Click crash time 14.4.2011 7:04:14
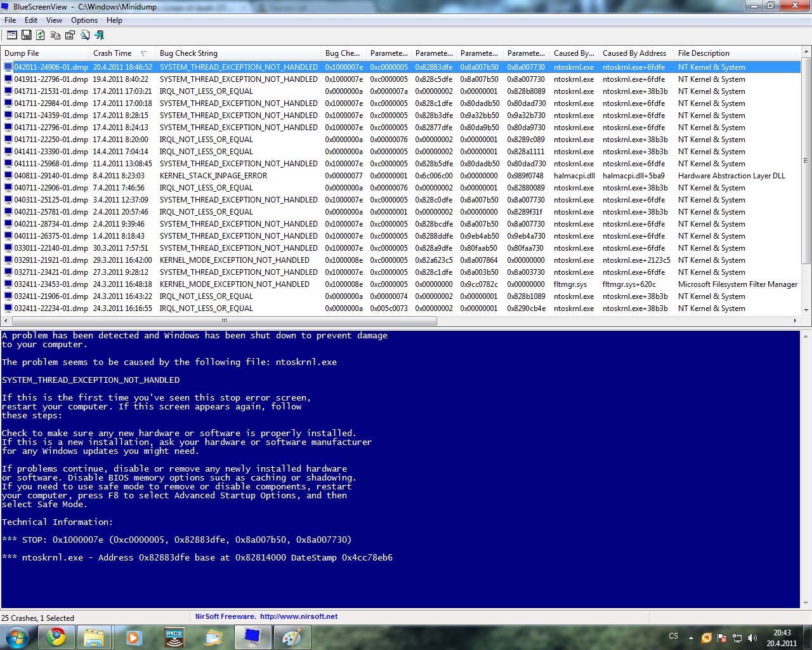The image size is (812, 650). coord(121,152)
